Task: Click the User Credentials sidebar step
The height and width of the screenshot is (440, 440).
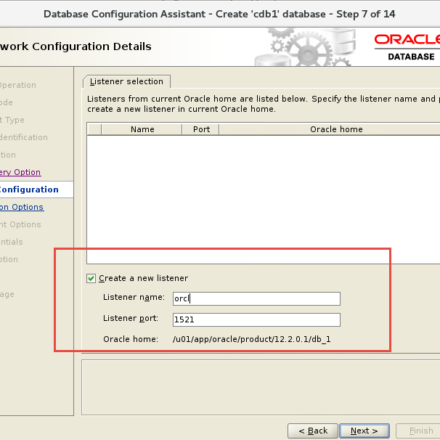Action: pyautogui.click(x=11, y=242)
